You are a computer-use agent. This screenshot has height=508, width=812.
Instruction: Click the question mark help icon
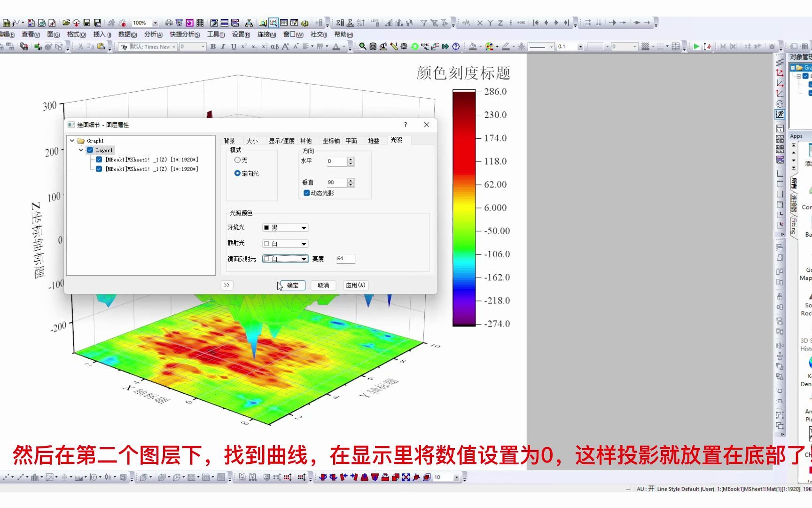coord(456,47)
